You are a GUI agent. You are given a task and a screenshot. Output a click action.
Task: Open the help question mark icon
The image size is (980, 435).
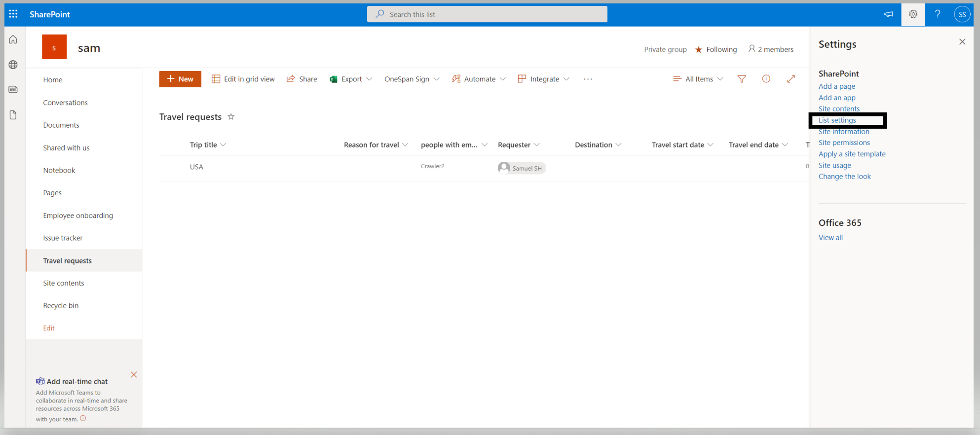[x=938, y=14]
